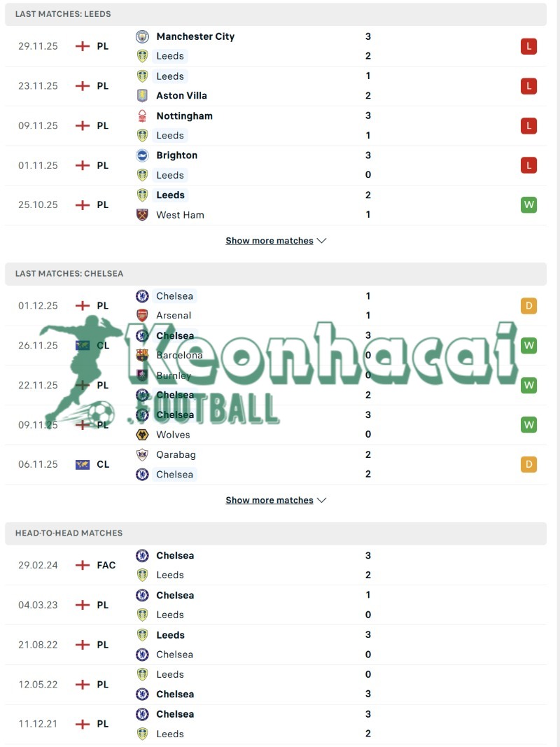
Task: Click the Show more matches link for Leeds
Action: click(x=269, y=240)
